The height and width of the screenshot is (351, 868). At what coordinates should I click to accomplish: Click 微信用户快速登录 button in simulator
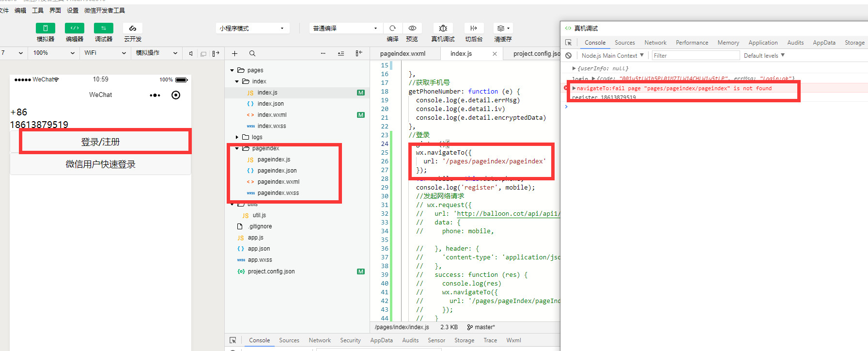coord(100,164)
